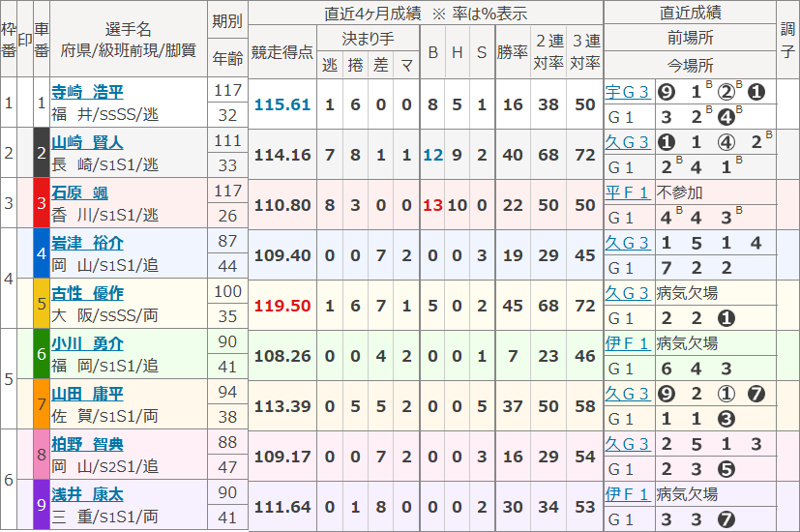Click the 前場所 header

(x=690, y=38)
